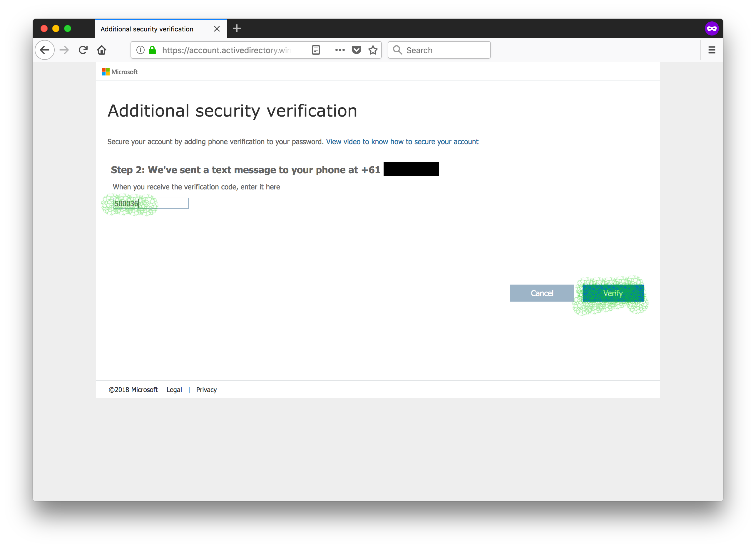
Task: Click the Legal link in the footer
Action: (x=174, y=389)
